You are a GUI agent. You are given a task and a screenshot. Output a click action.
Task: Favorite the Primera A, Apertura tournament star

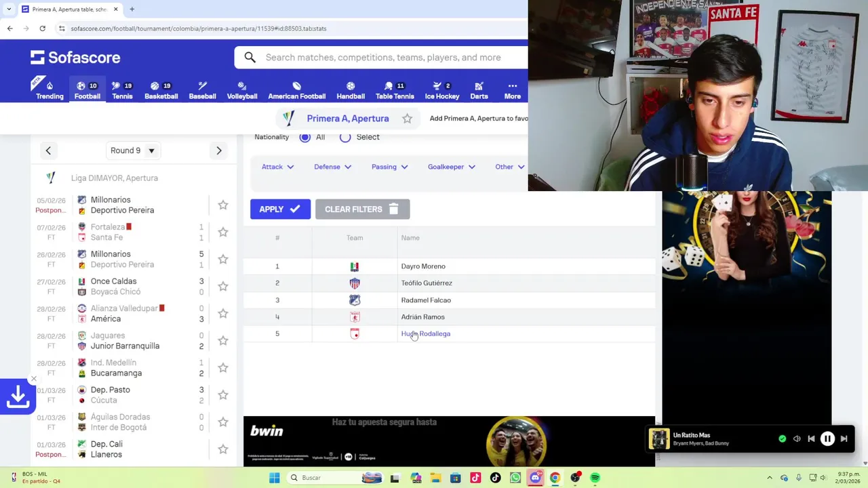[x=407, y=119]
